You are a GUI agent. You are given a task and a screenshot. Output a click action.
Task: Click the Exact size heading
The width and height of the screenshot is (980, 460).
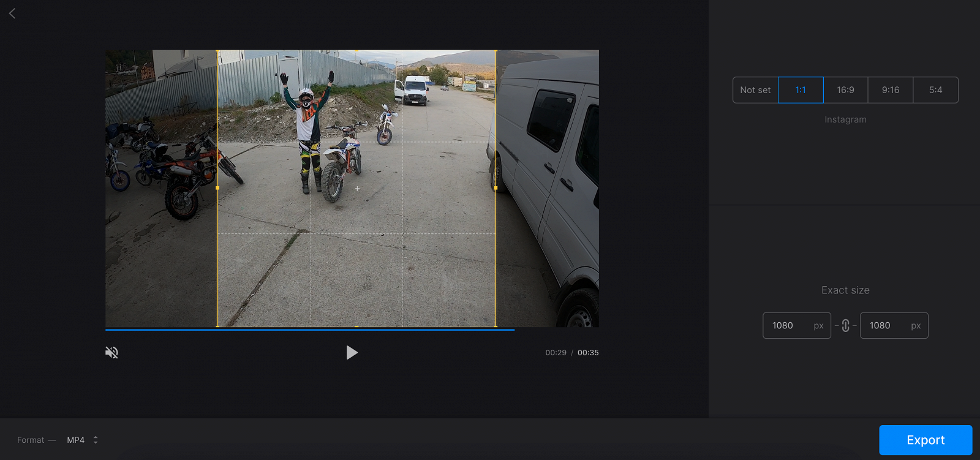tap(845, 290)
